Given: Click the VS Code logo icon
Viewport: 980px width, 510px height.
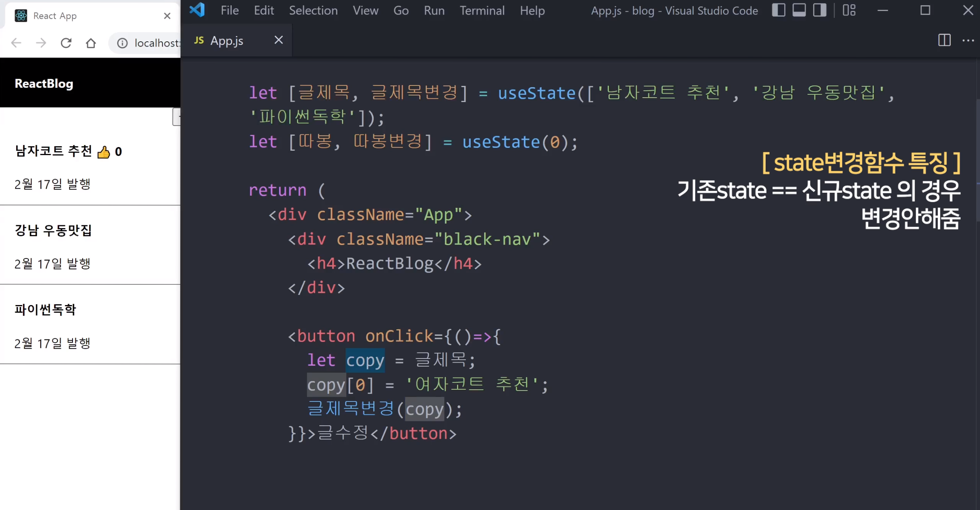Looking at the screenshot, I should click(197, 10).
